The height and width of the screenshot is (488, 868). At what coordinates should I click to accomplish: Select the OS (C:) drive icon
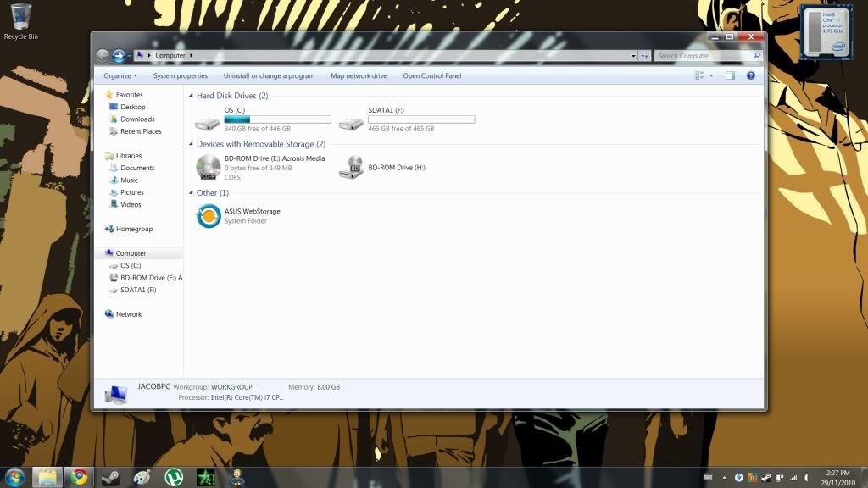[208, 122]
